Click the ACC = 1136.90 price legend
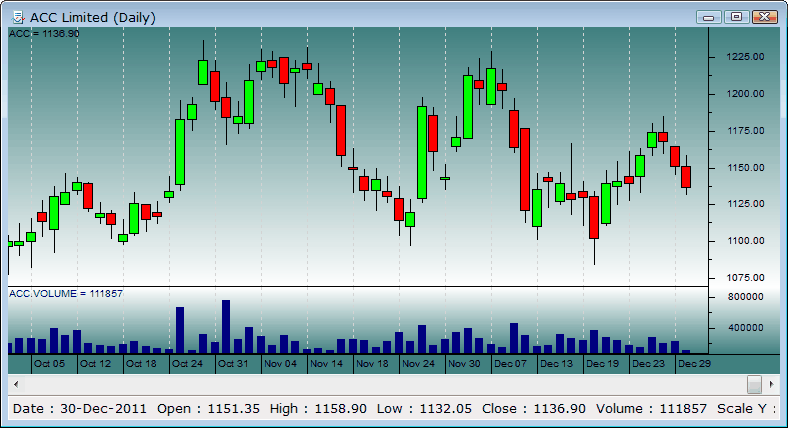 tap(44, 34)
